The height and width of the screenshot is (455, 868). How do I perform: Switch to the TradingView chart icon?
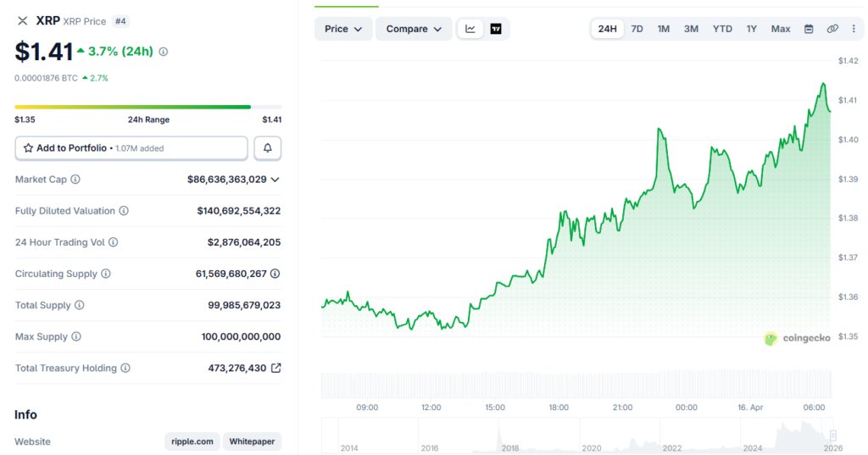click(496, 29)
